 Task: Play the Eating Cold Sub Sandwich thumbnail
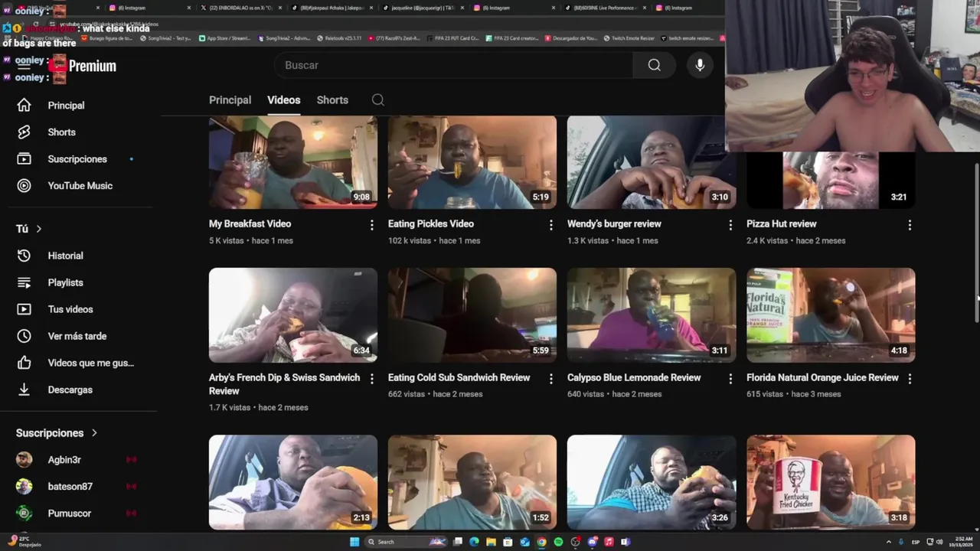(472, 315)
